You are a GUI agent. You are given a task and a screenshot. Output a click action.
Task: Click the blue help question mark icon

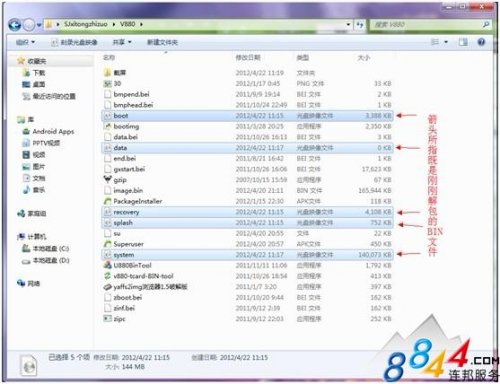[x=481, y=42]
